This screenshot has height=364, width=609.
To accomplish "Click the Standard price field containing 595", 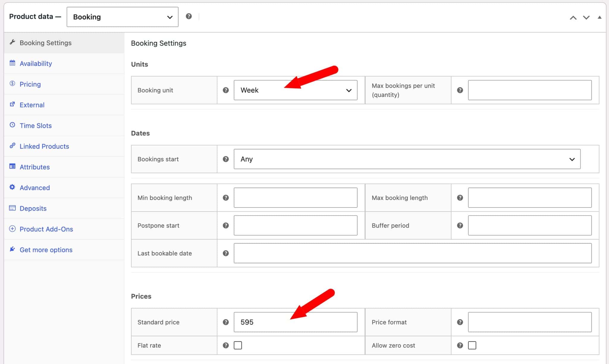I will tap(296, 322).
